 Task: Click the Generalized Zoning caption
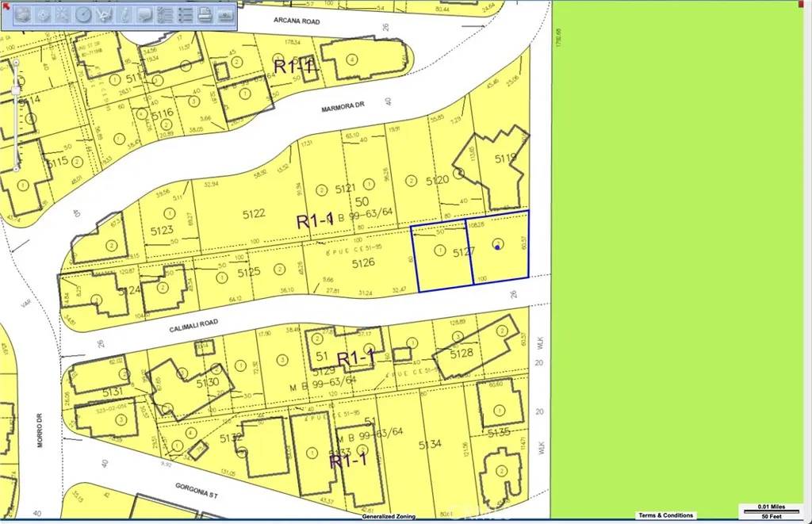(389, 516)
